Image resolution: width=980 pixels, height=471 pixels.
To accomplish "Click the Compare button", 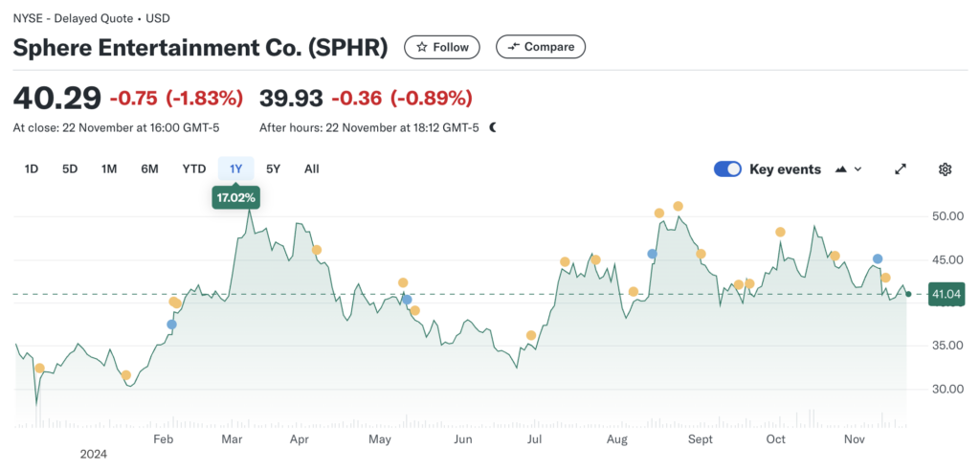I will point(541,47).
